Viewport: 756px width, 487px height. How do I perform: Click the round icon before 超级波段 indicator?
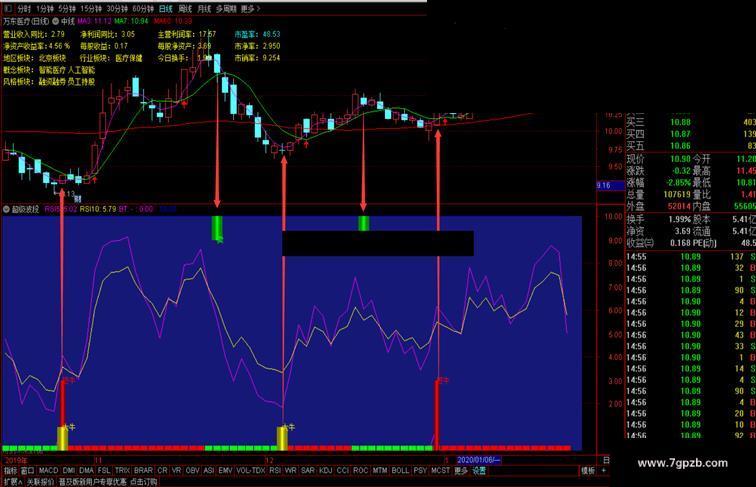point(6,209)
